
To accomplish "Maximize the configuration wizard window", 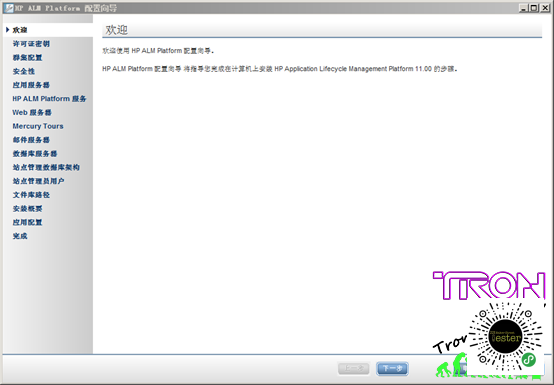I will [x=534, y=8].
